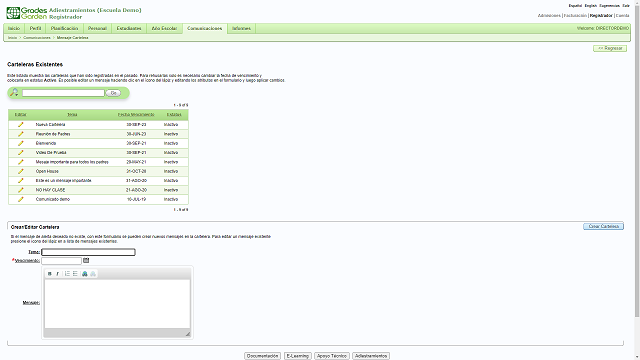The width and height of the screenshot is (640, 360).
Task: Click the Apoyo Técnico footer button
Action: click(x=332, y=356)
